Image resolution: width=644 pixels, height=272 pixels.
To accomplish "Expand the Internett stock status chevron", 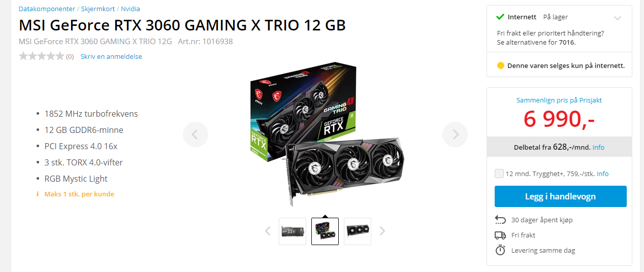I will [618, 18].
